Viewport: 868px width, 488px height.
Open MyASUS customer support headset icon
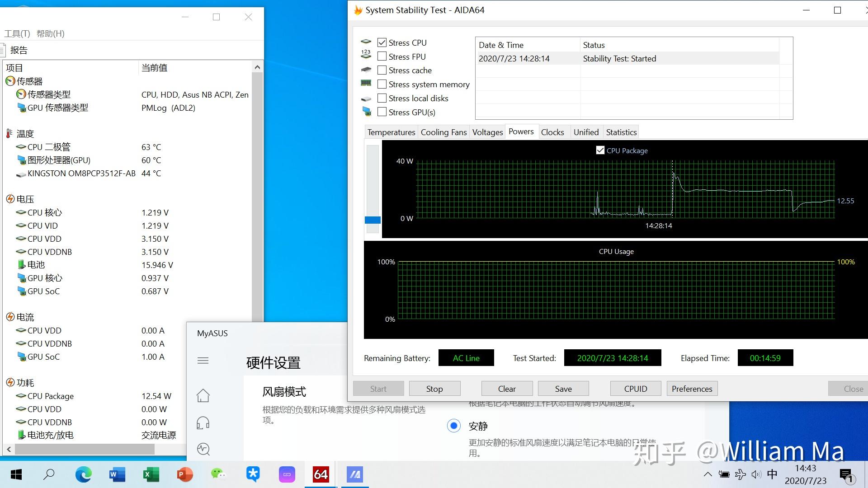(x=203, y=423)
